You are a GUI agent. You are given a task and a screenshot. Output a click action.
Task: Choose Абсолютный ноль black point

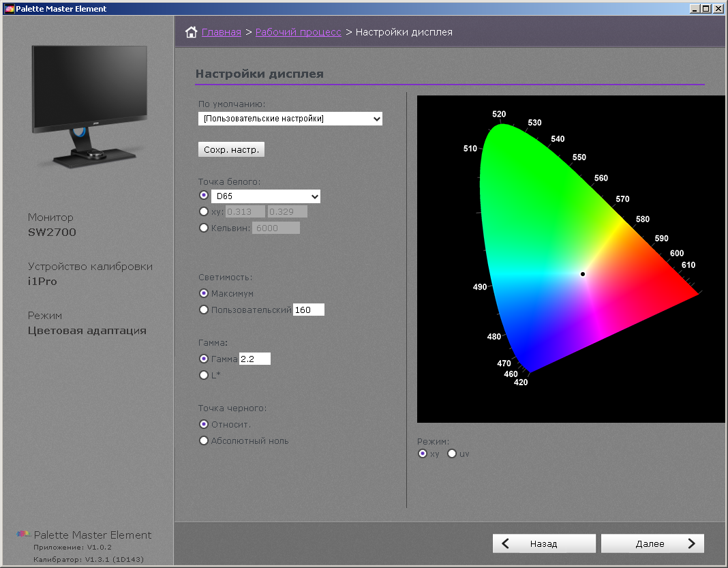coord(203,440)
